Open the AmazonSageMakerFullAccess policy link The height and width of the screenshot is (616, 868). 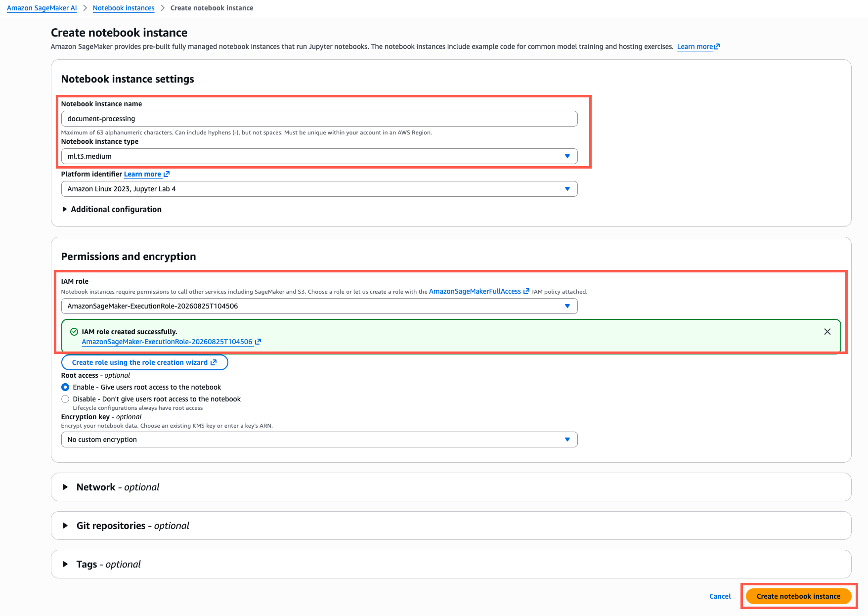pyautogui.click(x=475, y=291)
